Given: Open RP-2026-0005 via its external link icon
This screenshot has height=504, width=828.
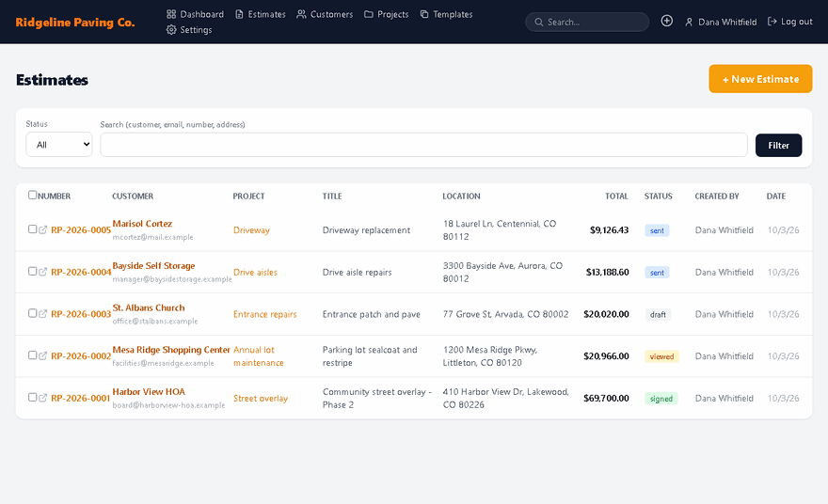Looking at the screenshot, I should coord(42,229).
